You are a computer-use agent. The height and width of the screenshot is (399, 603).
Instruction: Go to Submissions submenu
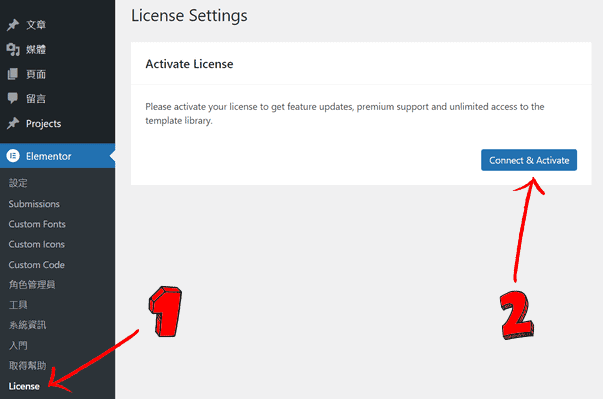pos(34,204)
